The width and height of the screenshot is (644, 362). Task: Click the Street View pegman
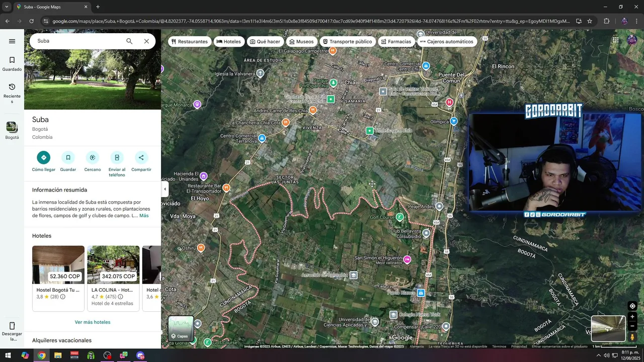click(632, 337)
